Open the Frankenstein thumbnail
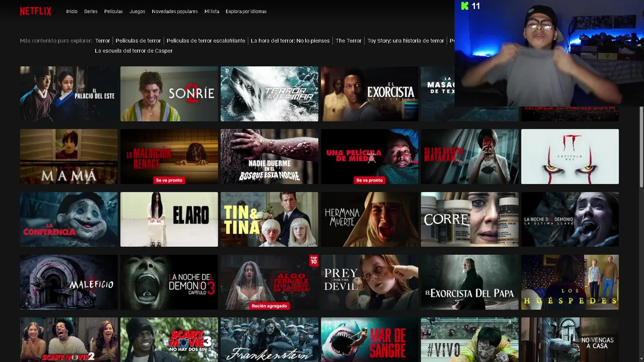 (x=269, y=339)
